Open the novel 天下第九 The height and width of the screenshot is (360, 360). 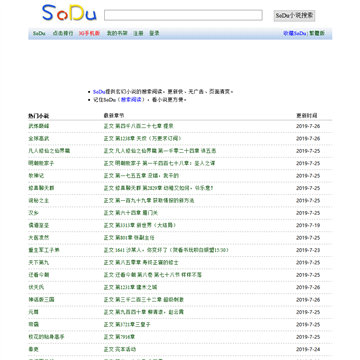[x=39, y=262]
